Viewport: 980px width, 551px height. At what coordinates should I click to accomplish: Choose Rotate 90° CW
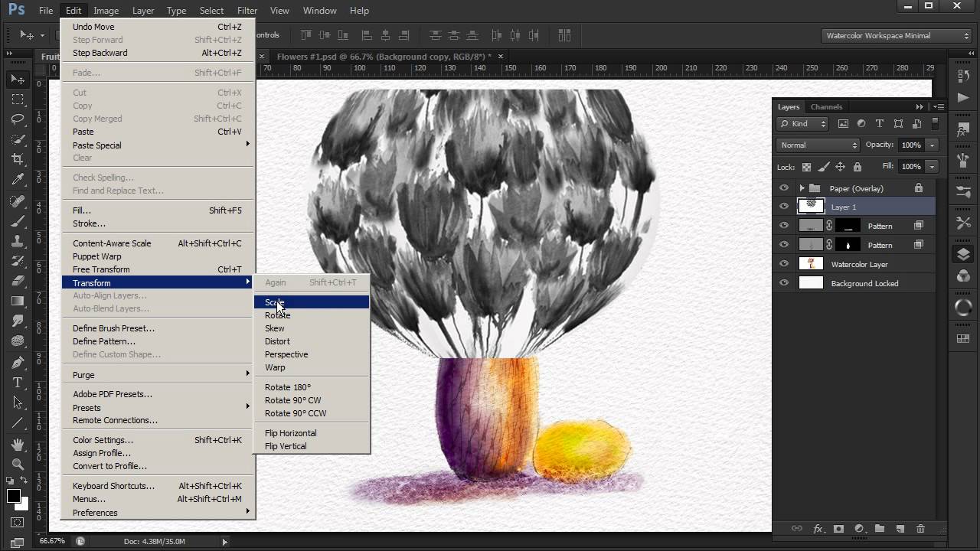[312, 400]
